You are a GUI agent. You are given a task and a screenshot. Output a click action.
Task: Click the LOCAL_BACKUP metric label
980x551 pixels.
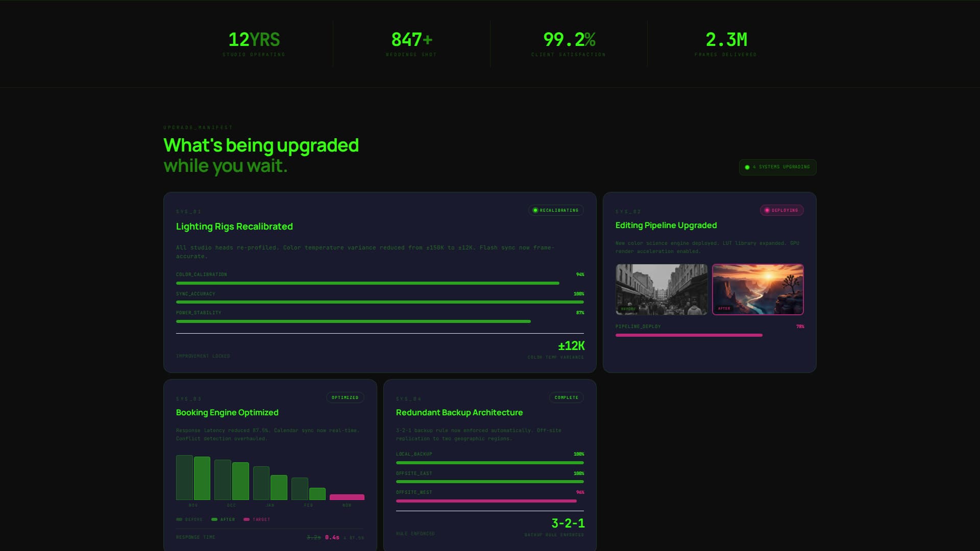tap(414, 454)
